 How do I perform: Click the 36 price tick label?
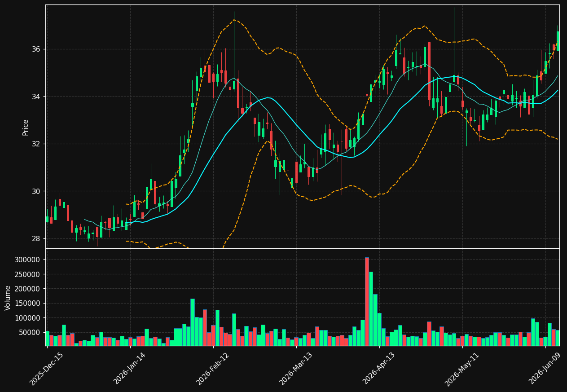coord(35,49)
